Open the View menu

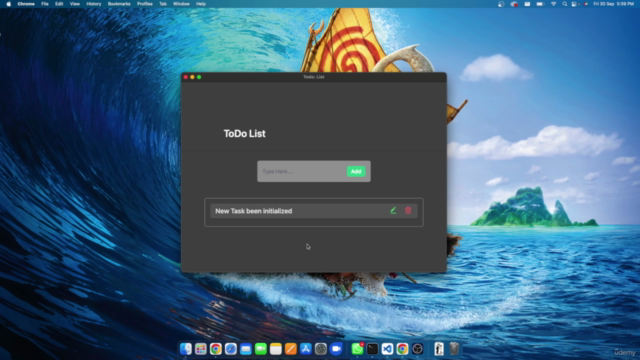click(x=75, y=4)
